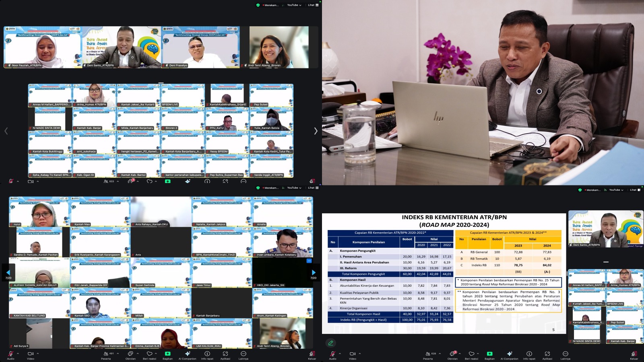Click Beri reaksi heart in the 491-participant window
Viewport: 644px width, 362px height.
click(x=149, y=354)
